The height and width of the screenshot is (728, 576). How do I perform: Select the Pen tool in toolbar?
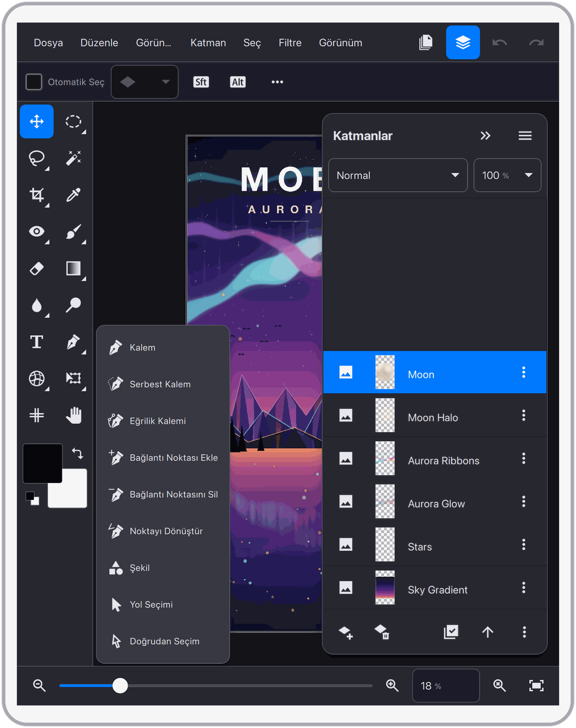[73, 342]
